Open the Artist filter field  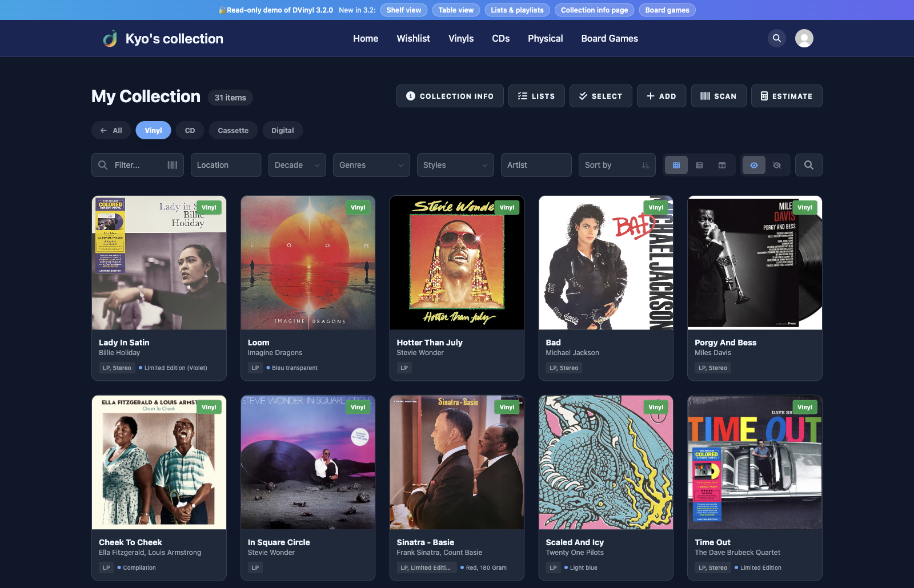click(x=536, y=165)
